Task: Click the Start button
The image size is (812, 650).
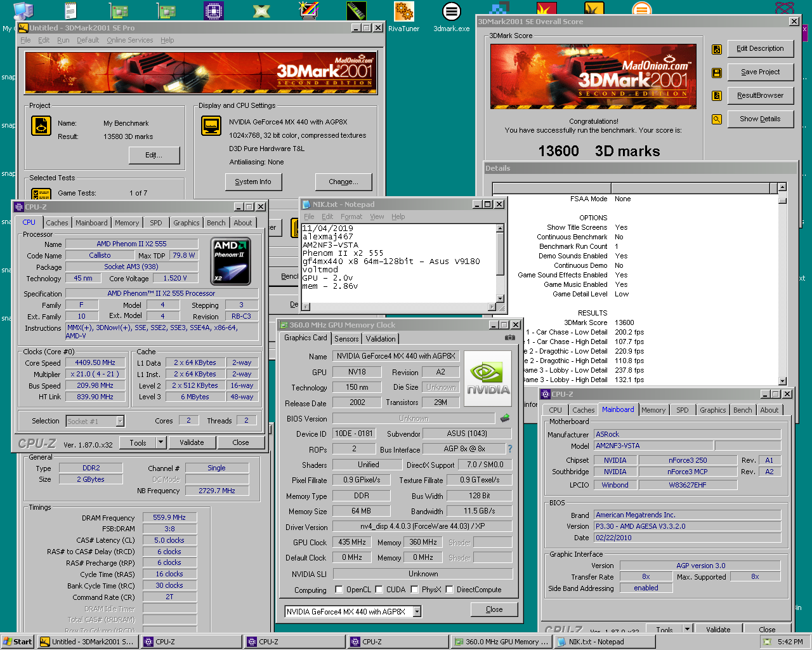Action: coord(17,642)
